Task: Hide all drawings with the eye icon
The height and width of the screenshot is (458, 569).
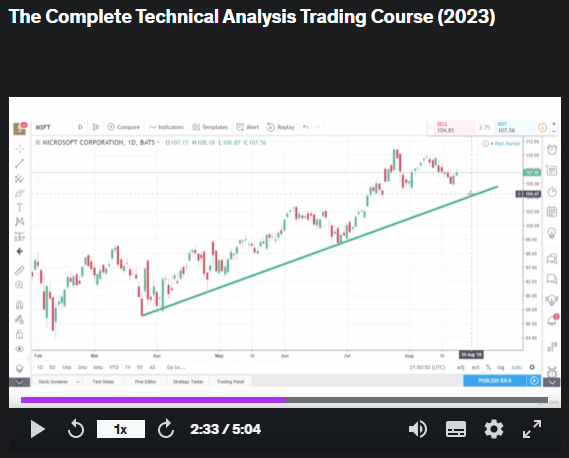Action: coord(20,349)
